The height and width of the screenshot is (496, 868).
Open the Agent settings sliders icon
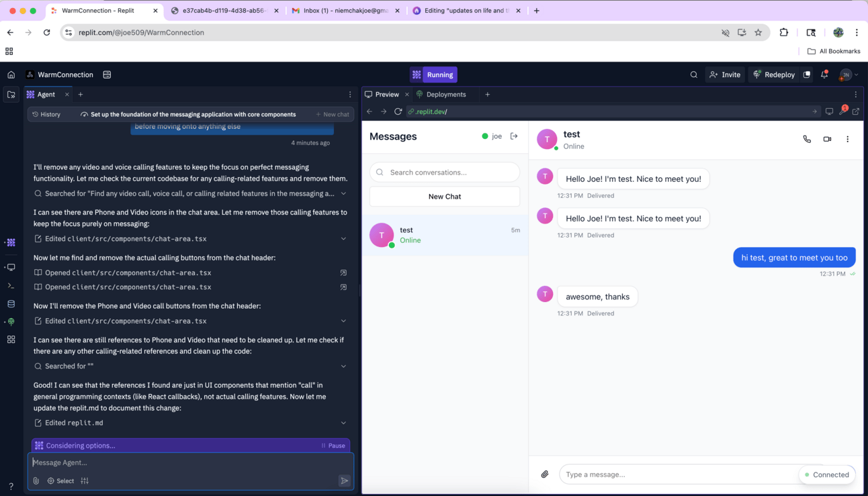85,481
